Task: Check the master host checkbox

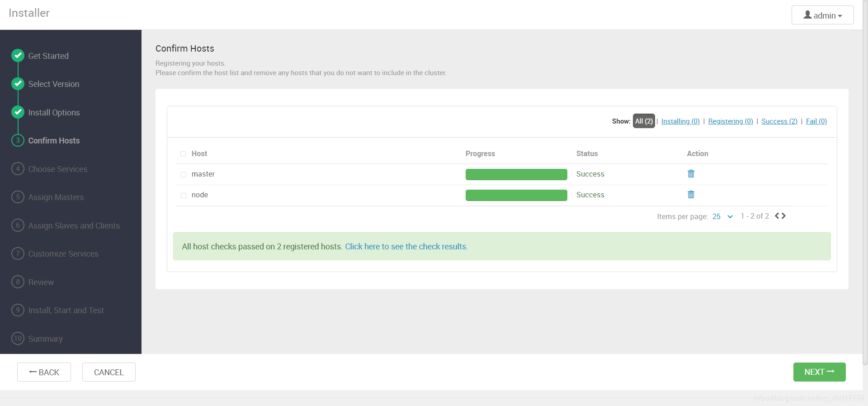Action: (x=183, y=175)
